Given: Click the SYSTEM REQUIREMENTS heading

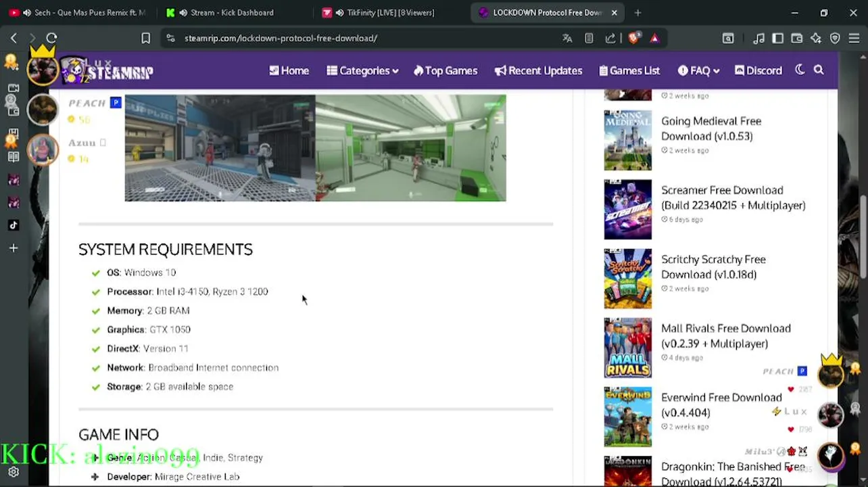Looking at the screenshot, I should [166, 250].
